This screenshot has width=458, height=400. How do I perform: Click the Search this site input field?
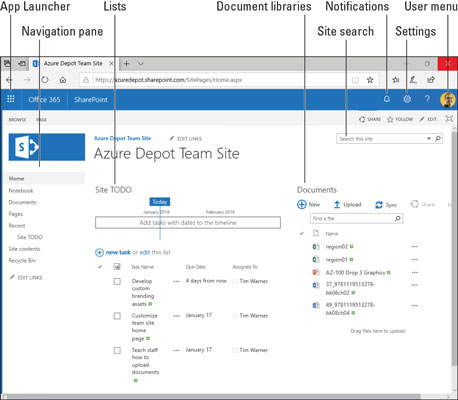(381, 139)
